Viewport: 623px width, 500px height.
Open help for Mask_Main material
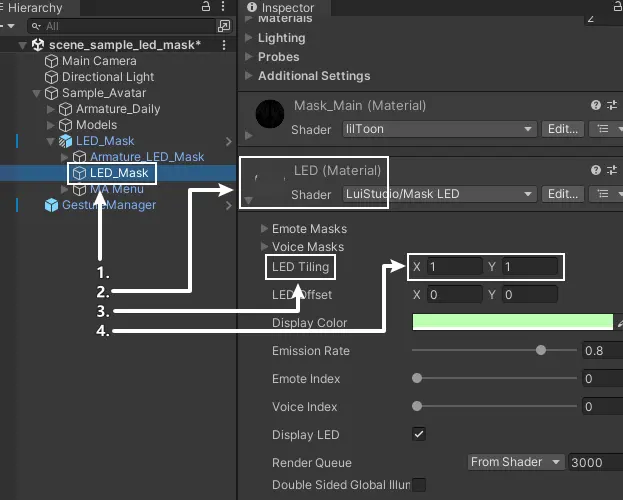(596, 105)
